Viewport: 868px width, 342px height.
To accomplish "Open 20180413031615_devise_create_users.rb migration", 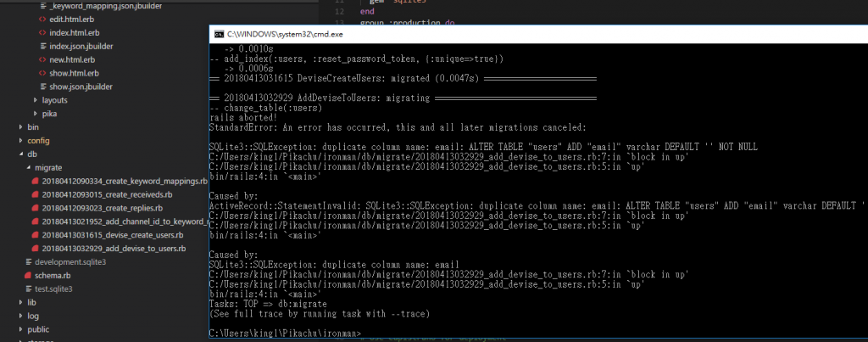I will point(113,235).
